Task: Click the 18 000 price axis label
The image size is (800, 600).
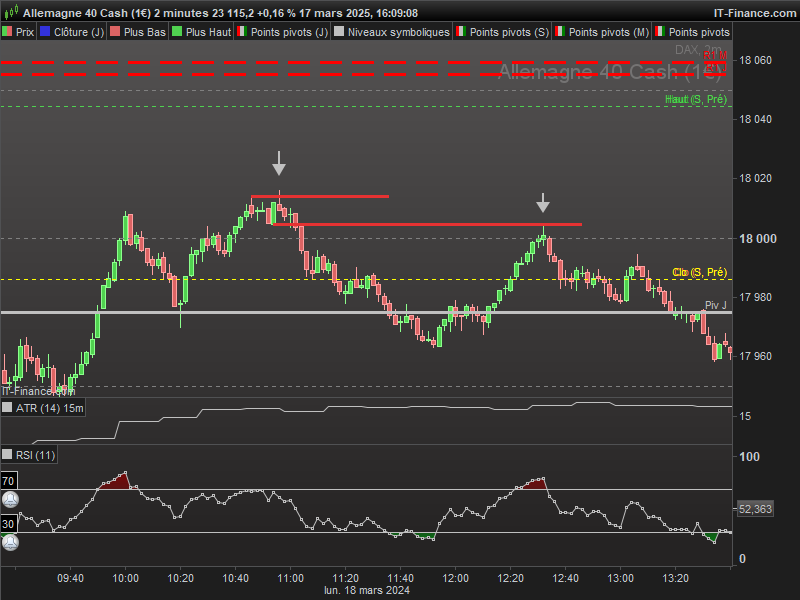Action: click(758, 239)
